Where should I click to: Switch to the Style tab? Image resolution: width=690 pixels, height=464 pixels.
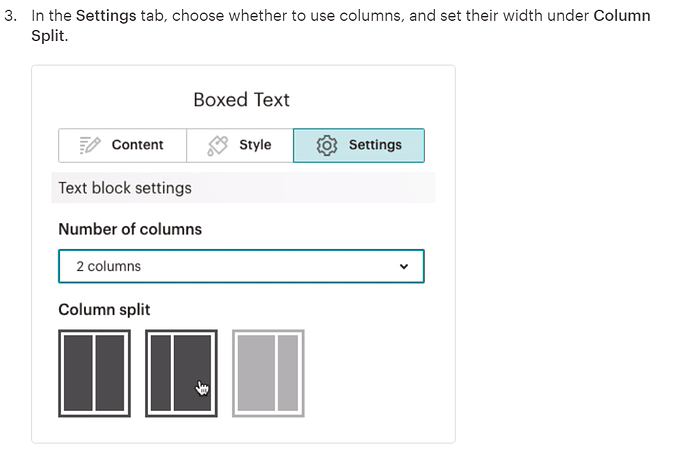(240, 145)
